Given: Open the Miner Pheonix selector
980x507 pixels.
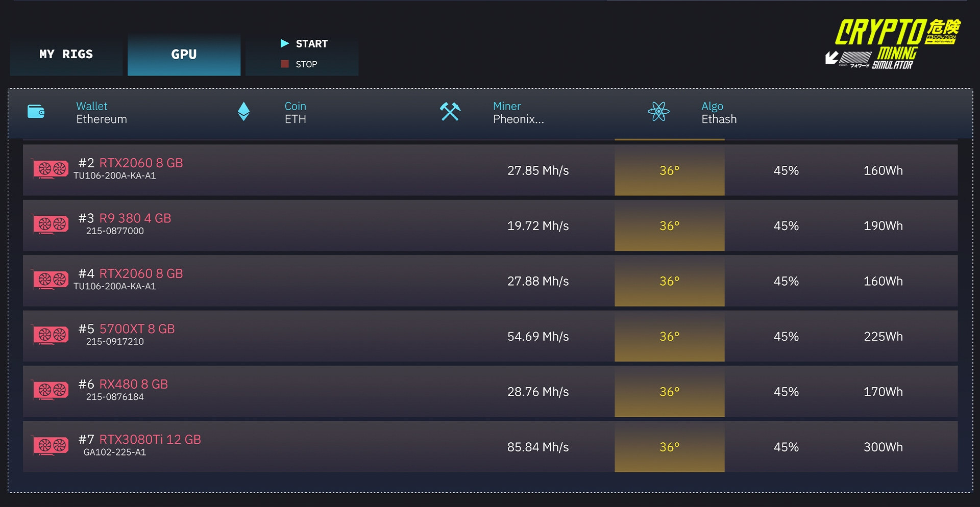Looking at the screenshot, I should click(x=518, y=113).
